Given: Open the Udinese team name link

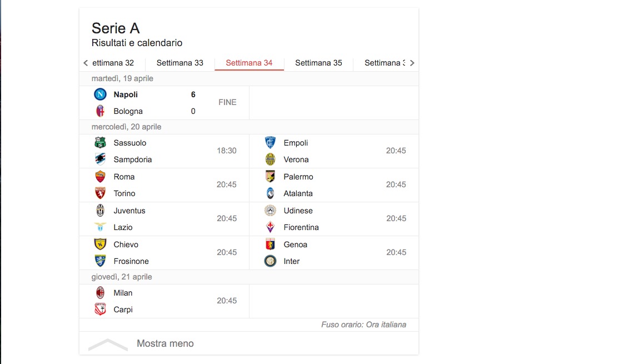Looking at the screenshot, I should click(298, 211).
